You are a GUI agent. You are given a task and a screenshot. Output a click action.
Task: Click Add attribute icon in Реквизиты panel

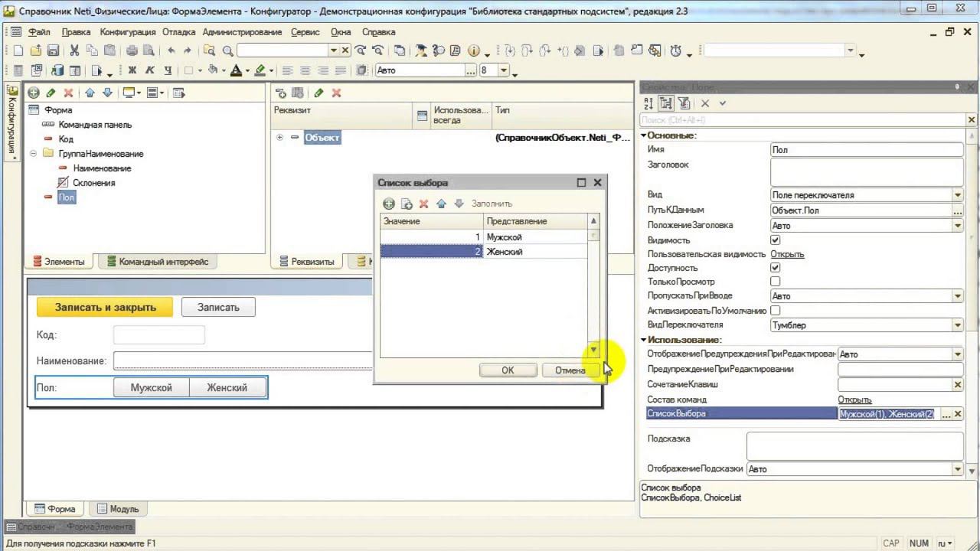pos(281,93)
